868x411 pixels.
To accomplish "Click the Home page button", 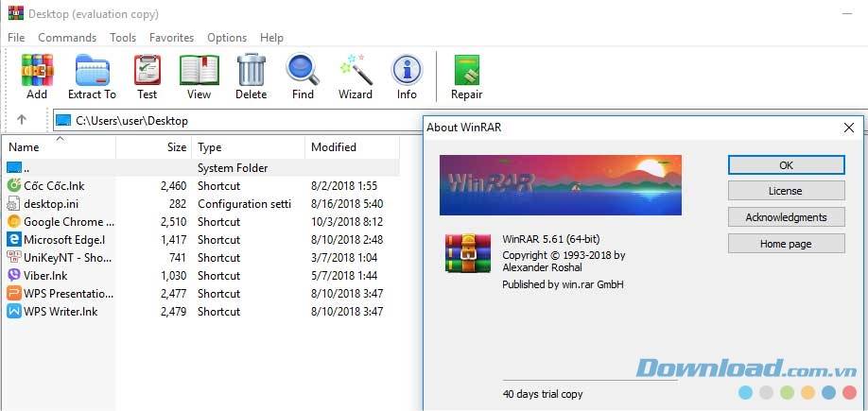I will [x=786, y=244].
